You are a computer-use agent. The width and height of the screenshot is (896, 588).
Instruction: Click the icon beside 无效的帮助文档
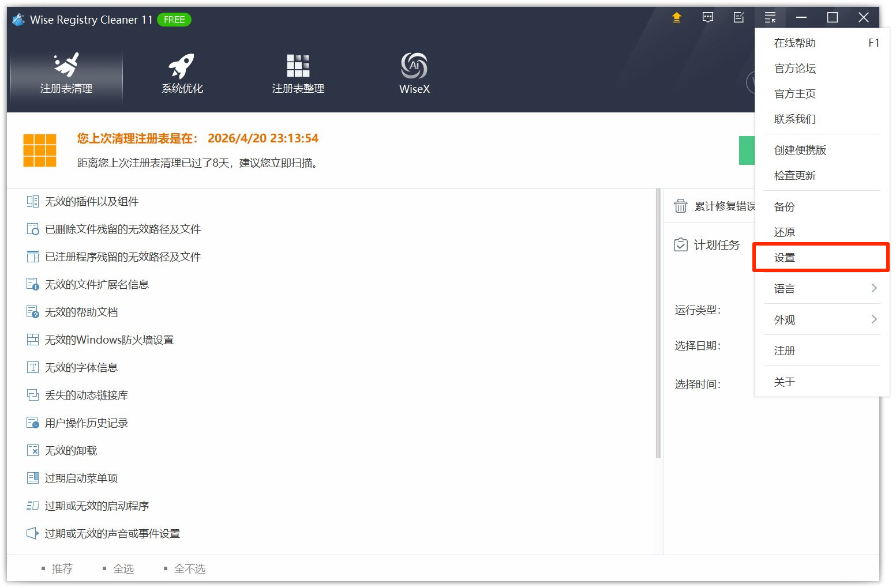[33, 312]
